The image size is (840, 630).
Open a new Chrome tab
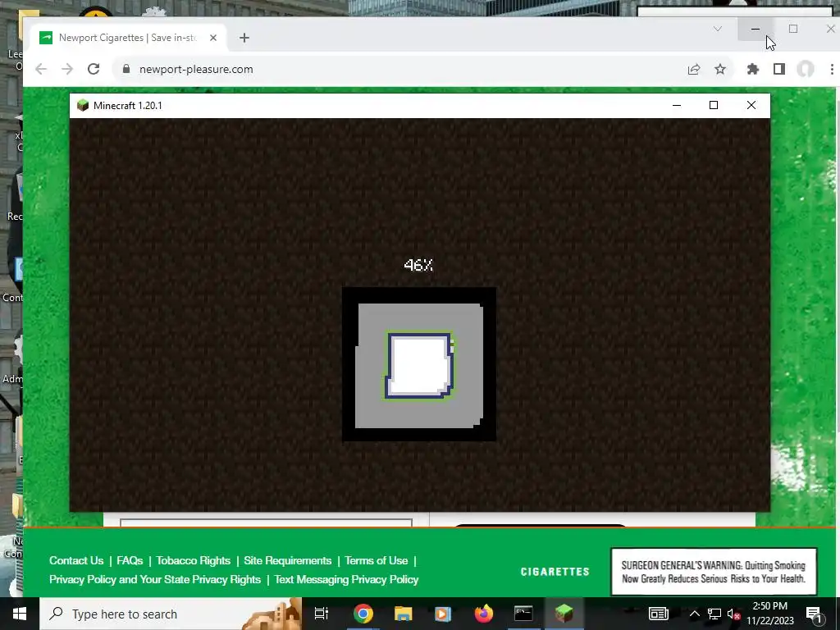(244, 38)
